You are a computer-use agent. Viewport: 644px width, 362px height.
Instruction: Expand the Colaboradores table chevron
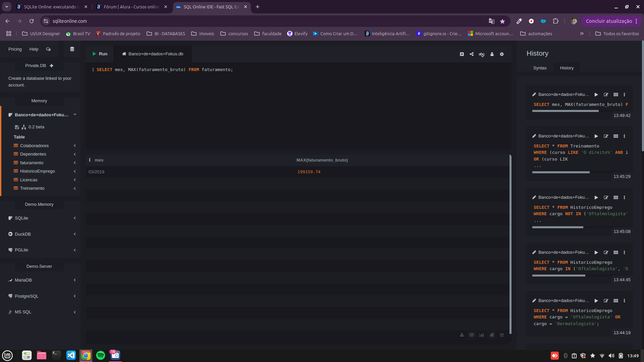click(x=75, y=146)
